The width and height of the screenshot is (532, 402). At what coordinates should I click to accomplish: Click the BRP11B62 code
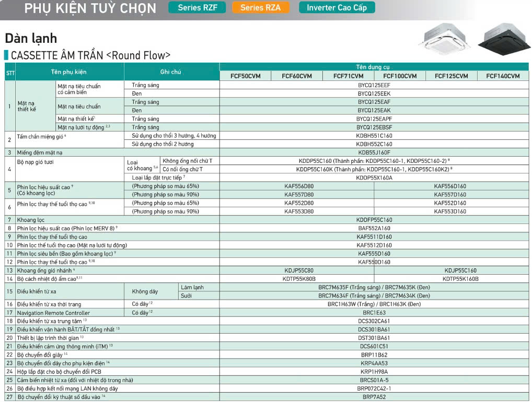click(374, 355)
